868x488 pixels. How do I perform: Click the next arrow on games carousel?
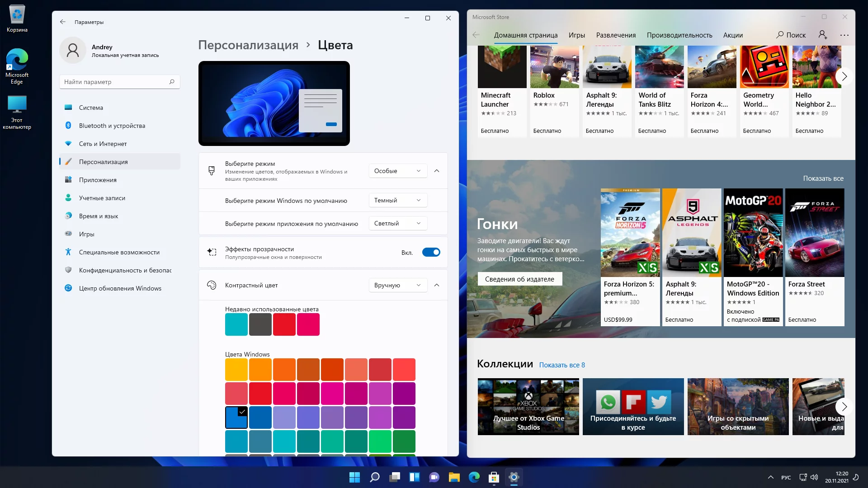pyautogui.click(x=844, y=76)
